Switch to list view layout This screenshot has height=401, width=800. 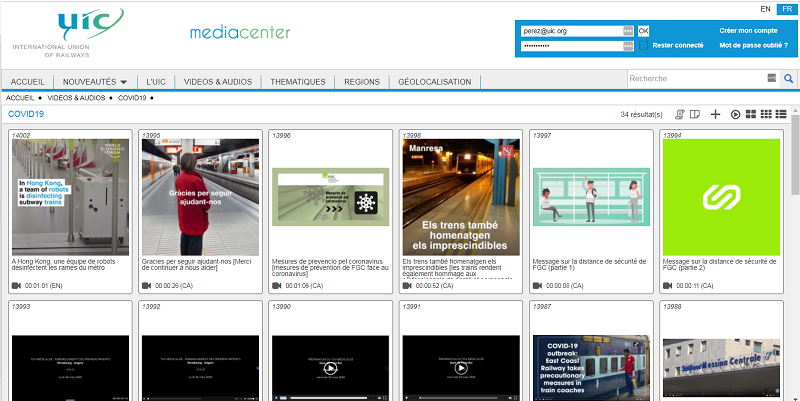781,114
